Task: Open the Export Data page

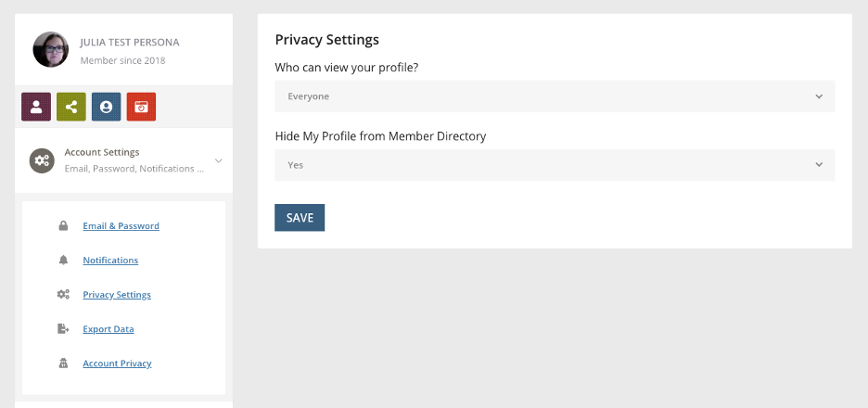Action: coord(108,329)
